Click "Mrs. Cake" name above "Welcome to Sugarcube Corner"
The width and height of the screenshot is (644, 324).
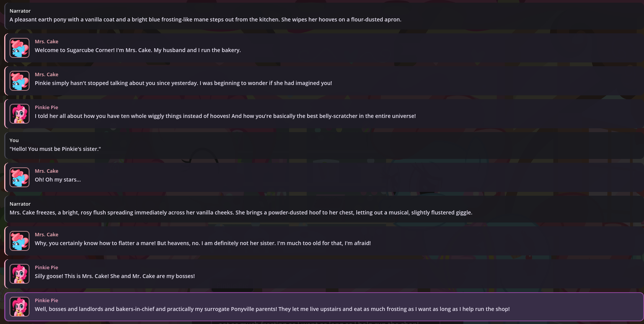(x=46, y=42)
